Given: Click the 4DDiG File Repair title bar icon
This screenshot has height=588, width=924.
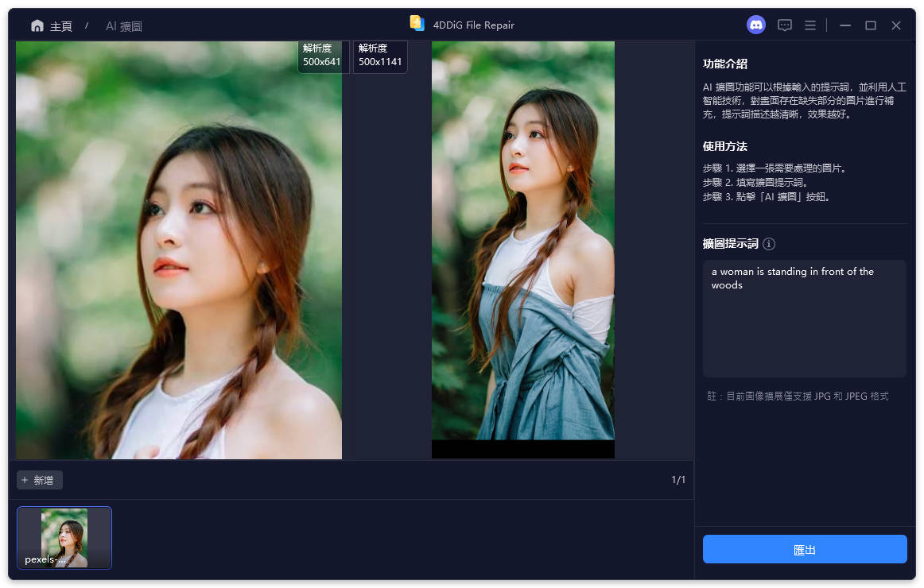Looking at the screenshot, I should pos(417,24).
